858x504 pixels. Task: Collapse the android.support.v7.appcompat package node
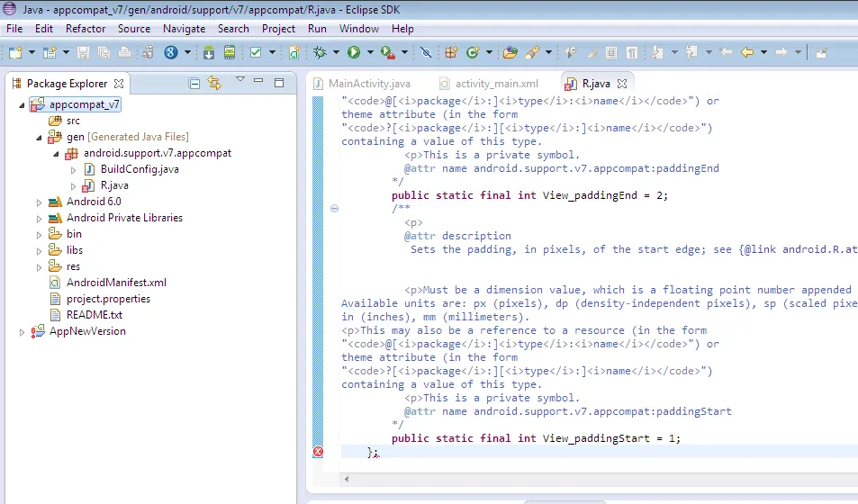[x=56, y=154]
